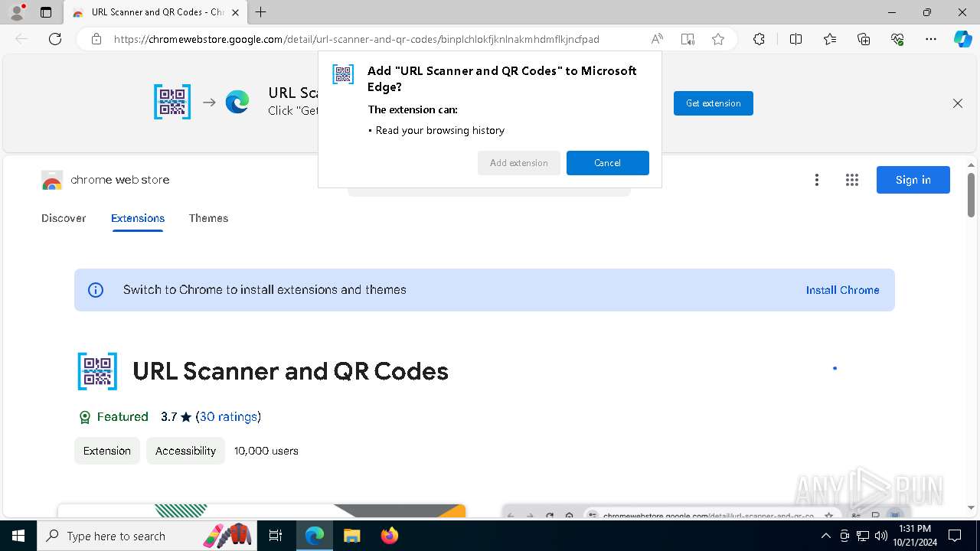Open Edge Settings and more menu

click(x=931, y=39)
